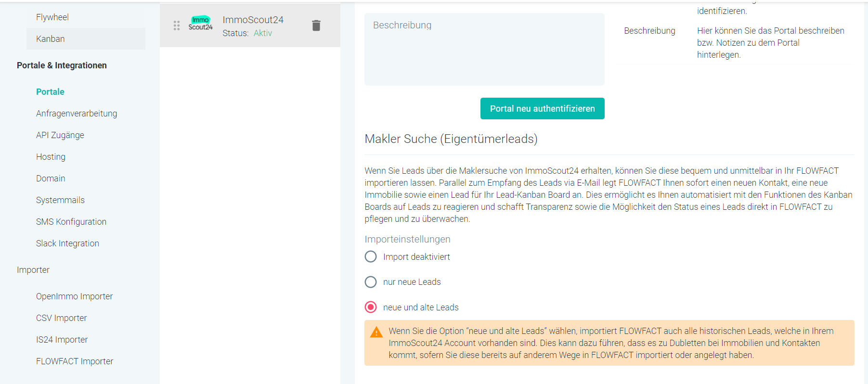This screenshot has height=384, width=868.
Task: Open Anfragenverarbeitung settings
Action: (x=77, y=114)
